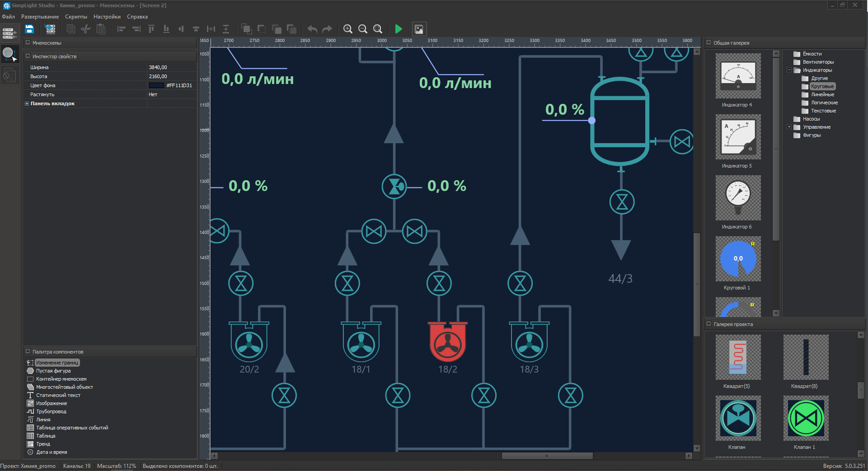868x471 pixels.
Task: Click the Цвет фона color swatch
Action: tap(156, 85)
